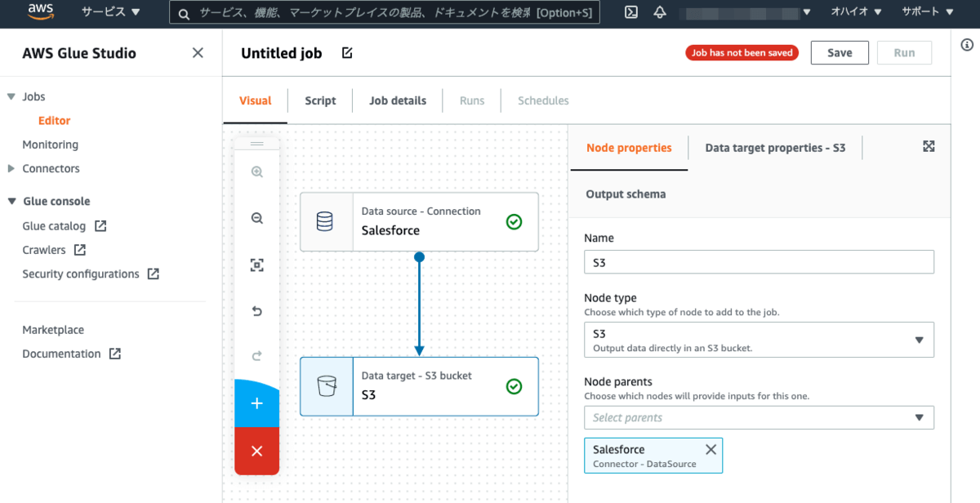Expand the properties panel to full screen
Image resolution: width=980 pixels, height=503 pixels.
(x=929, y=147)
